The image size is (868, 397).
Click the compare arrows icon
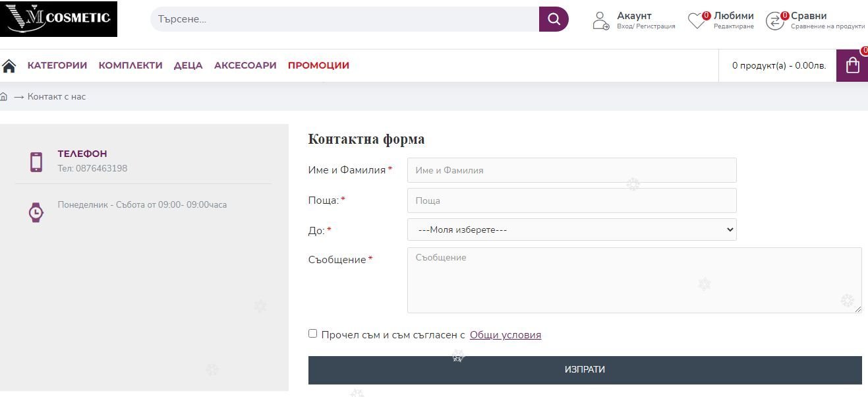(774, 21)
